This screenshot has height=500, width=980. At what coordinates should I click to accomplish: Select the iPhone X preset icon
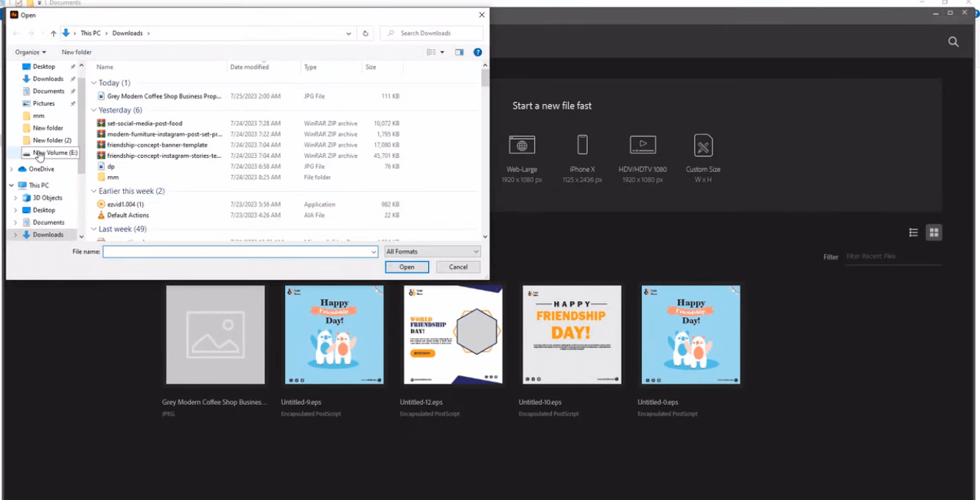[582, 145]
